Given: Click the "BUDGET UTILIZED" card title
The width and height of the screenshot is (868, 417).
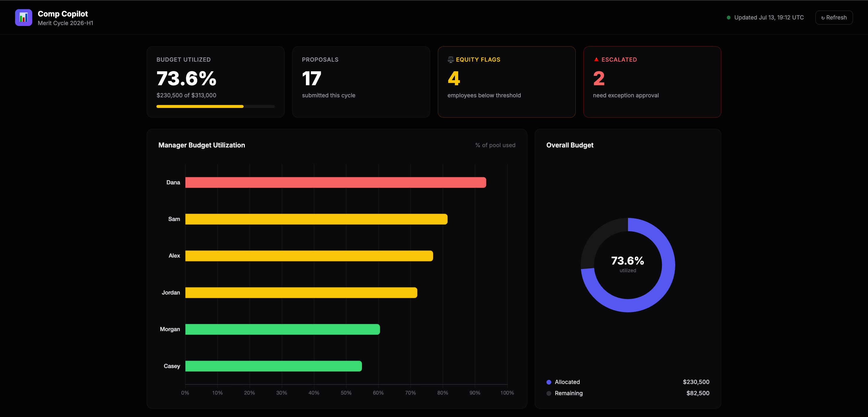Looking at the screenshot, I should 184,60.
